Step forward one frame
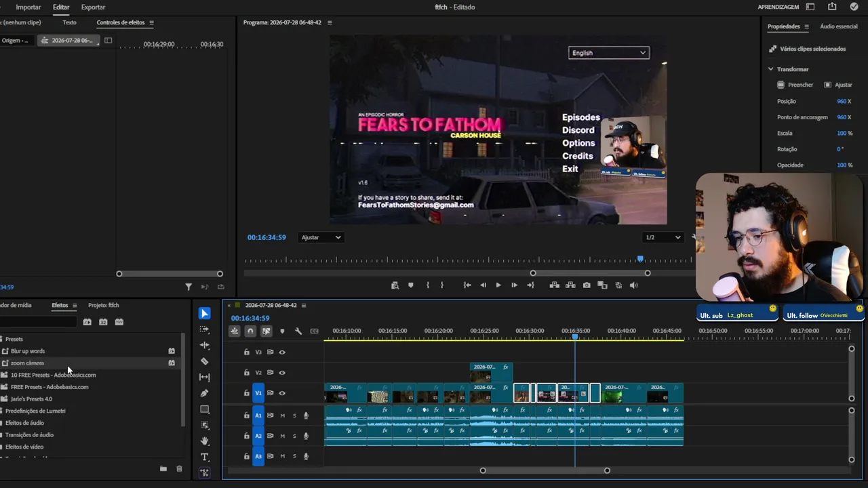This screenshot has width=868, height=488. 514,285
